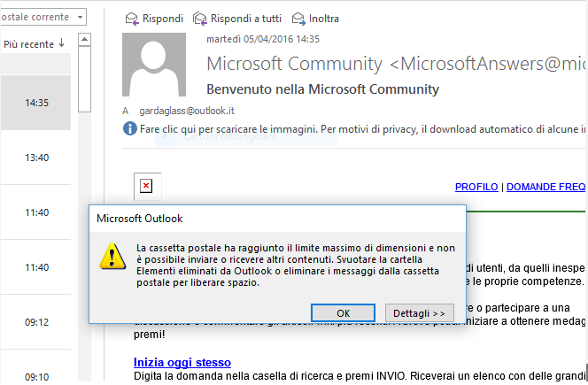Click the info bar to download images
588x385 pixels.
[354, 129]
